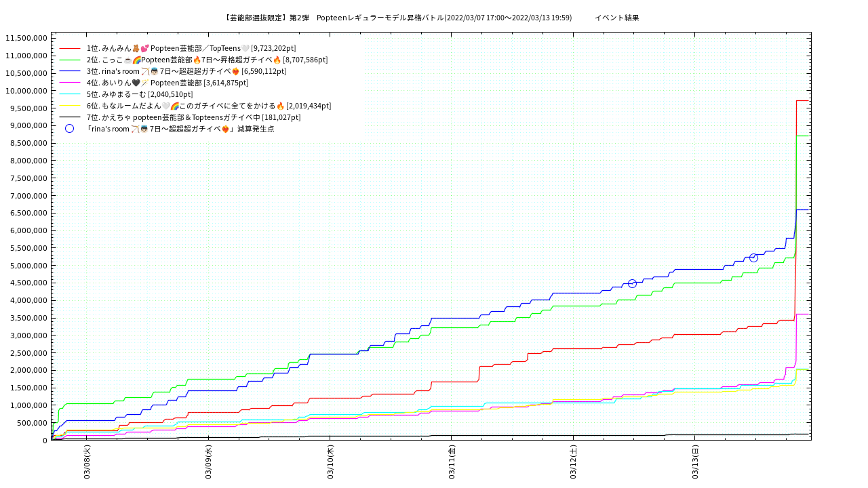868x488 pixels.
Task: Select the 1位 みんみん legend entry
Action: (x=191, y=49)
